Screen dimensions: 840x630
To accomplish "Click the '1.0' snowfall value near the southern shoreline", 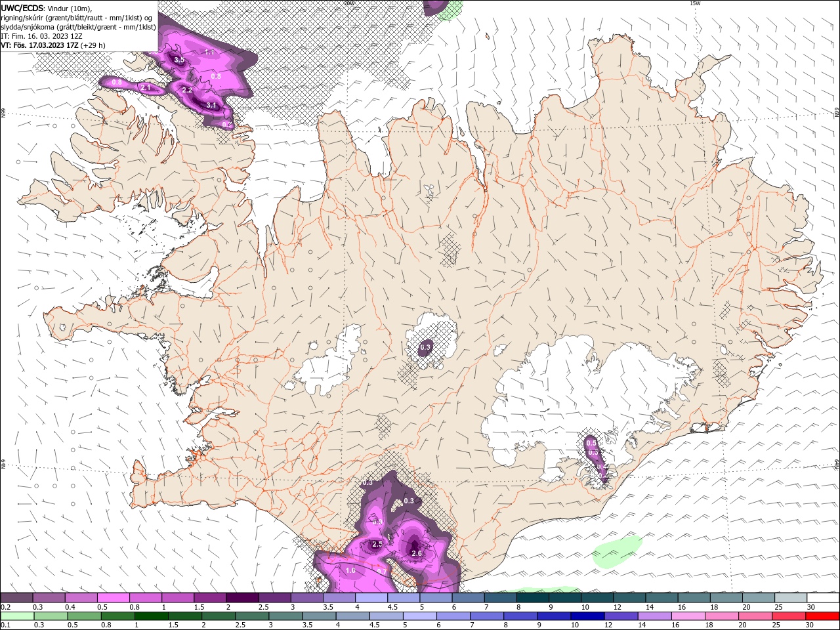I will pos(350,570).
